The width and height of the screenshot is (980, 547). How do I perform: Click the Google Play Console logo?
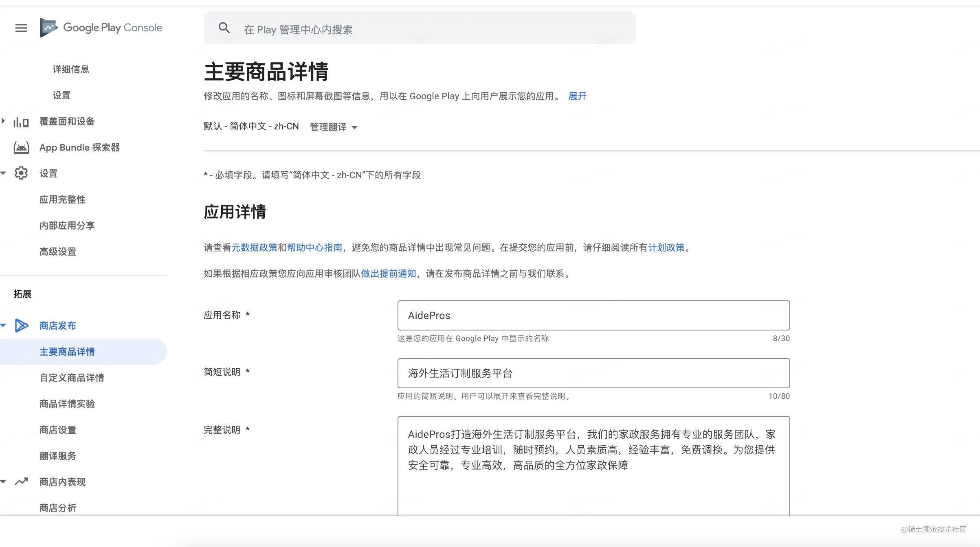click(101, 28)
